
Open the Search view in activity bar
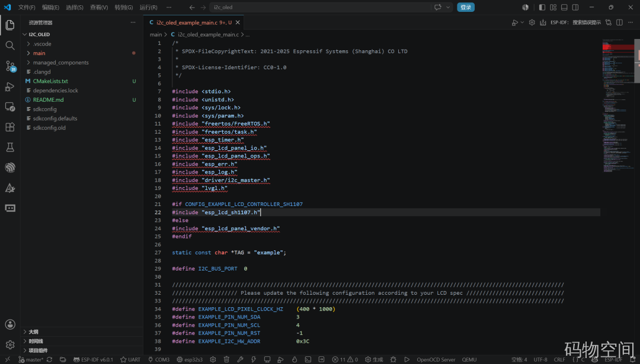tap(10, 45)
